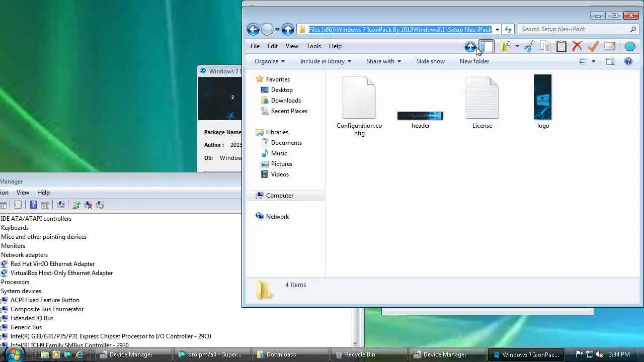This screenshot has height=362, width=644.
Task: Open the Edit menu in Explorer
Action: tap(273, 46)
